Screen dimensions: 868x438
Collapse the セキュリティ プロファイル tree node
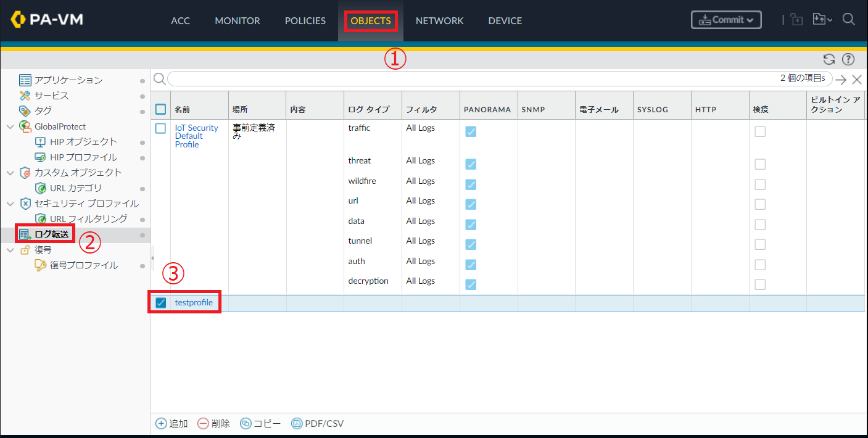(x=10, y=204)
